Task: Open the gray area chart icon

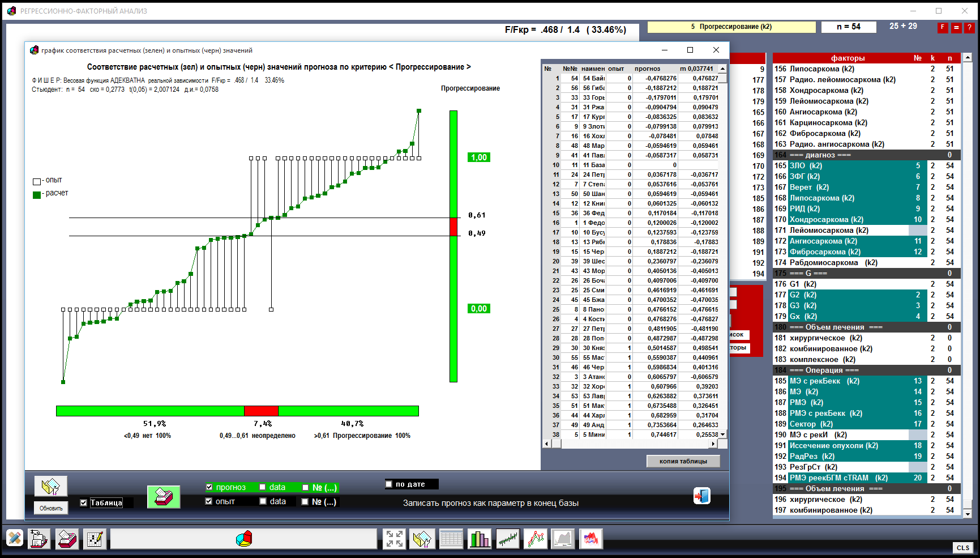Action: pyautogui.click(x=563, y=539)
